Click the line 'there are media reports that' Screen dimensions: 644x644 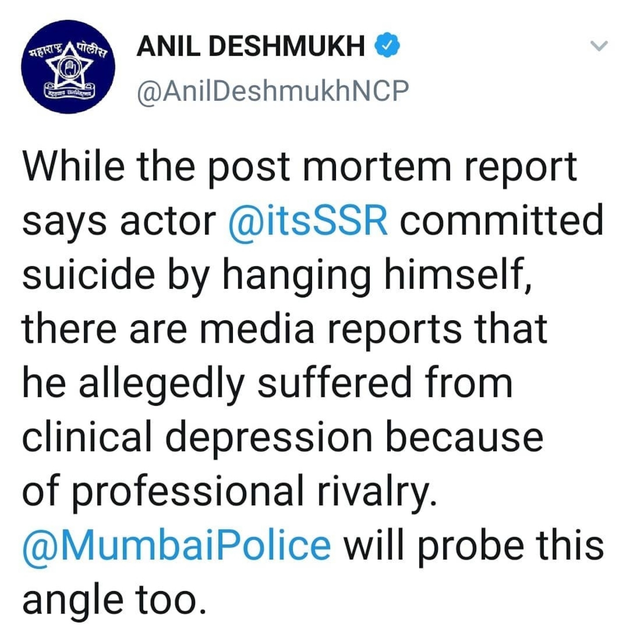click(x=284, y=329)
